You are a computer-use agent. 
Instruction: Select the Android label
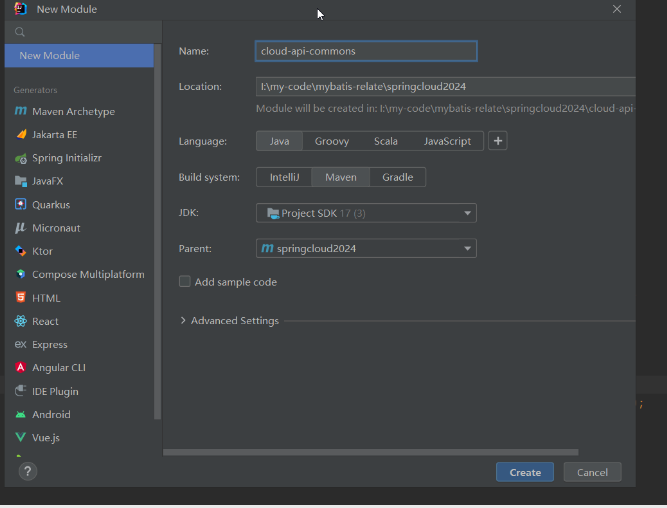pyautogui.click(x=51, y=414)
